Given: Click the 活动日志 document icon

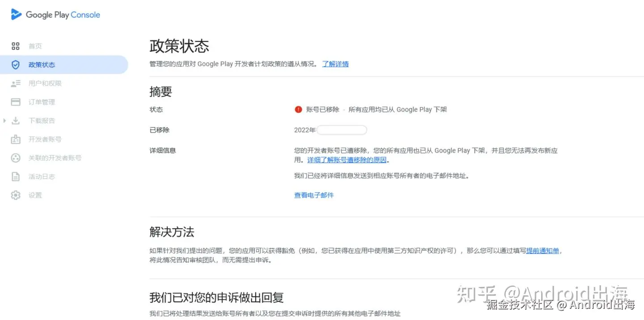Looking at the screenshot, I should 16,177.
